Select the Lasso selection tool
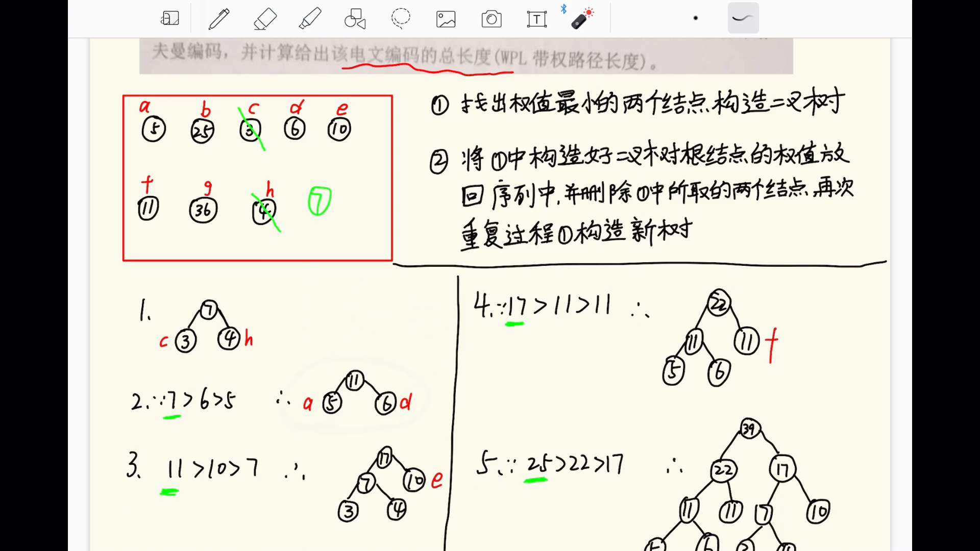 (x=401, y=18)
